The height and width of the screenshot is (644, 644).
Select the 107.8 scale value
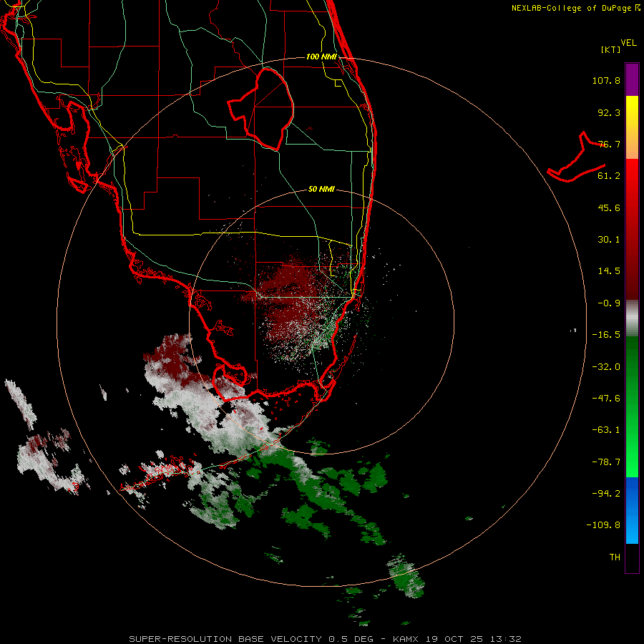(x=606, y=80)
